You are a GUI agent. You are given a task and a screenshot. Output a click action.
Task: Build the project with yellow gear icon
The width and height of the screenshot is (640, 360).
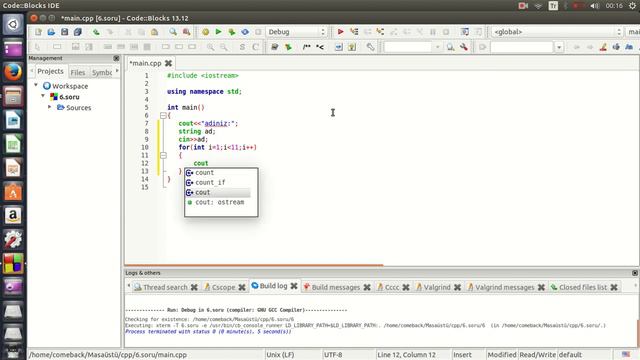click(205, 32)
